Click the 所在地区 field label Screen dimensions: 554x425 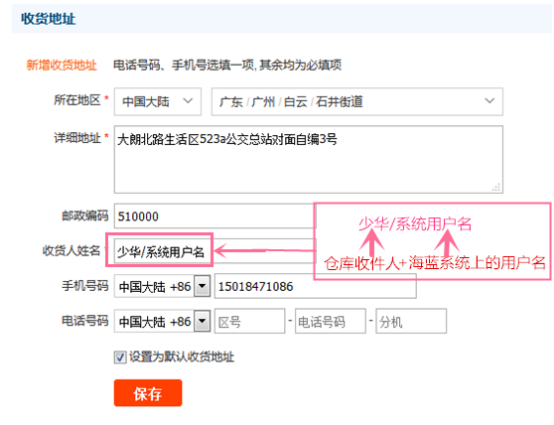click(x=77, y=100)
